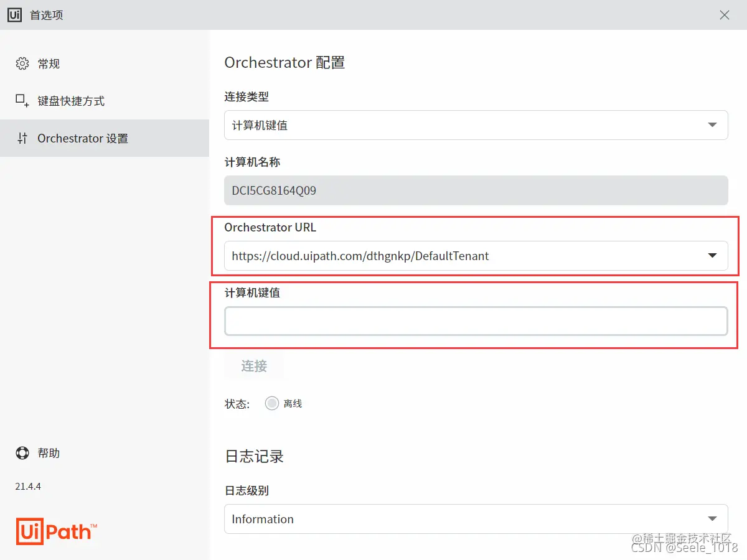Click the sliders icon beside Orchestrator 设置

(22, 138)
